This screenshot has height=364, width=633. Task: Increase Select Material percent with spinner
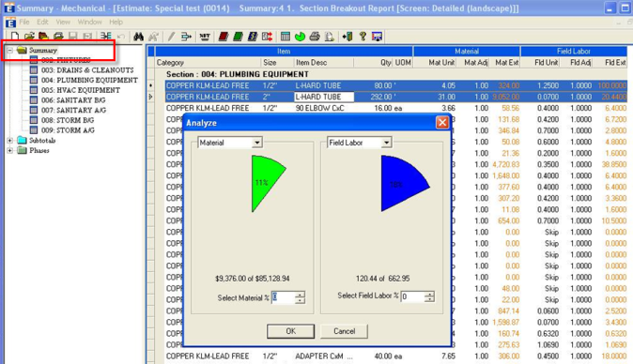(300, 295)
